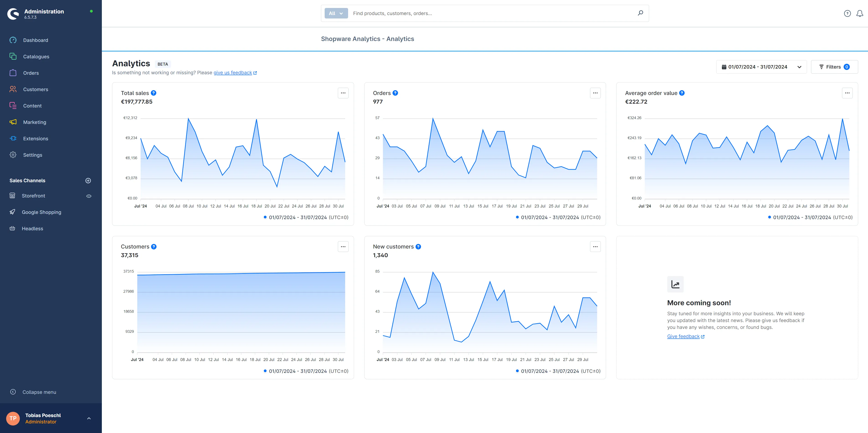The image size is (868, 433).
Task: Open the New customers card context menu
Action: click(x=595, y=247)
